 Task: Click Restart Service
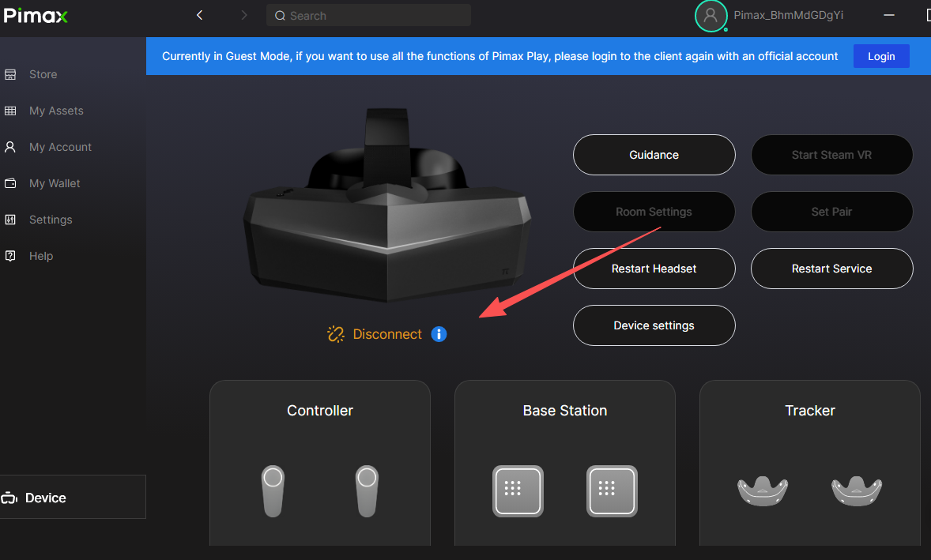point(831,269)
